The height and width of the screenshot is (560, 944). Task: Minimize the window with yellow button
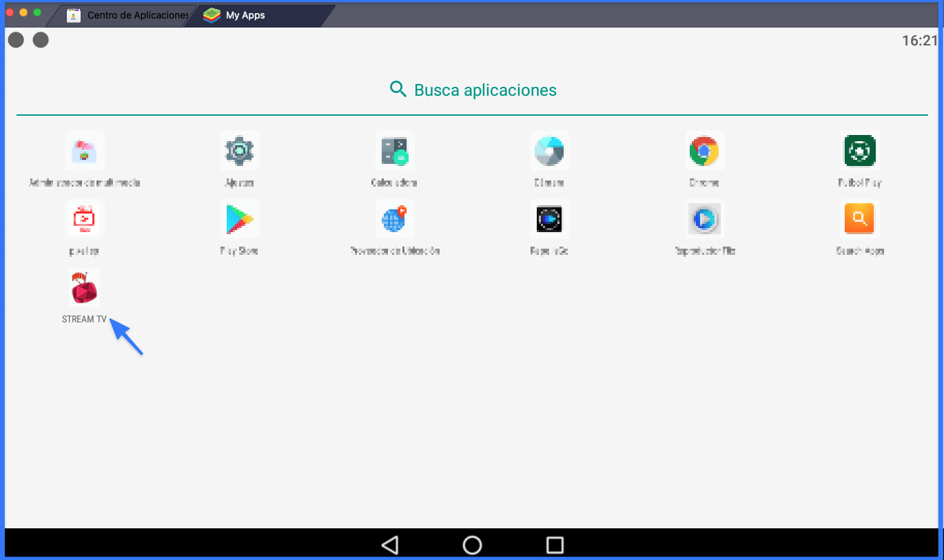(23, 12)
